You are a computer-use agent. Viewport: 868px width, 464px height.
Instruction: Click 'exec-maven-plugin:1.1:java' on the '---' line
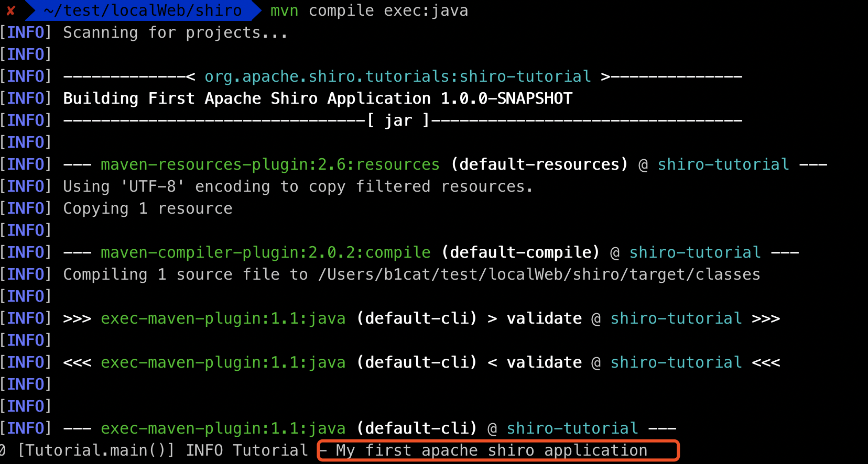click(x=223, y=428)
